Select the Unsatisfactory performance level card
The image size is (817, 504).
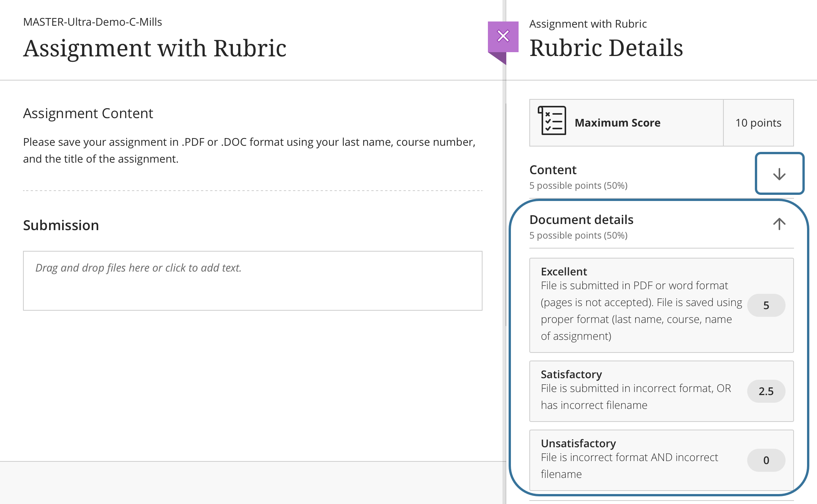pyautogui.click(x=652, y=460)
